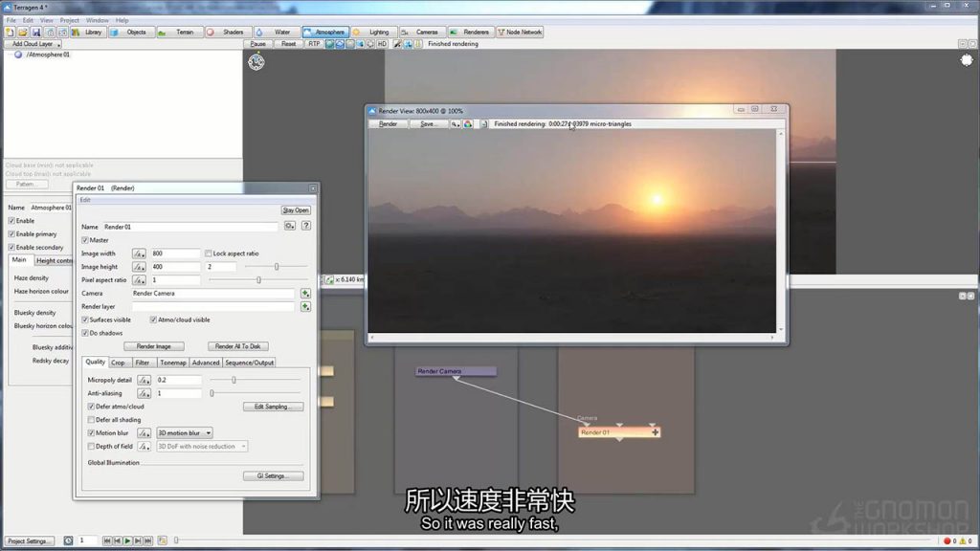
Task: Click the New Project icon in toolbar
Action: 10,32
